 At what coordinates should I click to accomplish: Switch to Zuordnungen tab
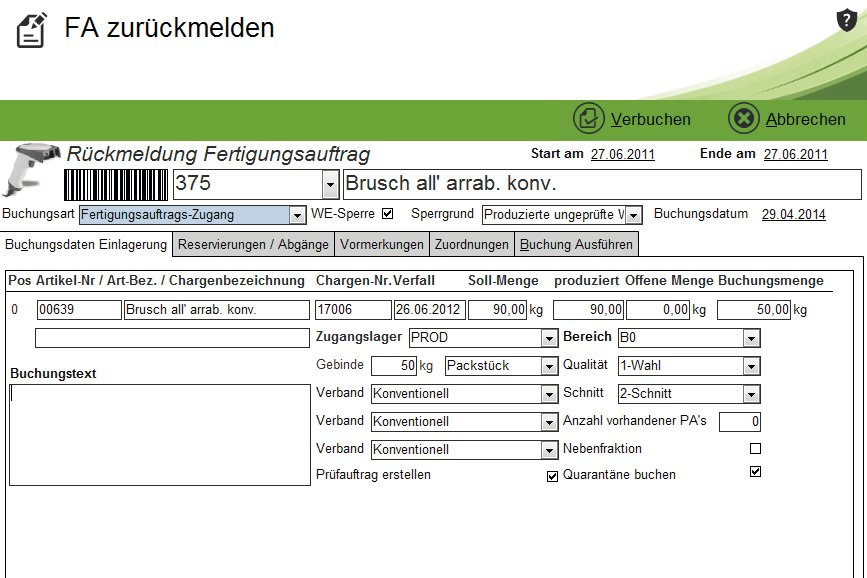(x=472, y=244)
